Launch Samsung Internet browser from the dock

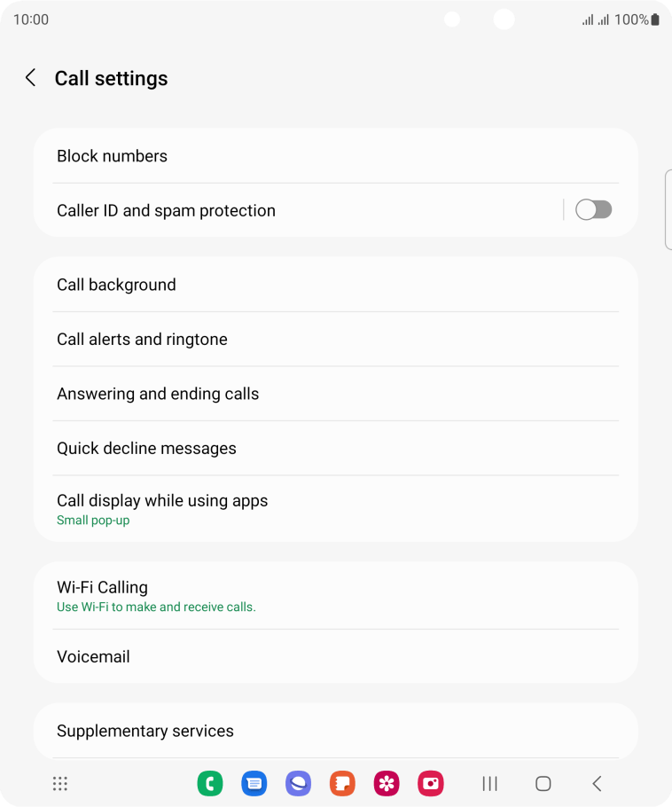pyautogui.click(x=299, y=783)
